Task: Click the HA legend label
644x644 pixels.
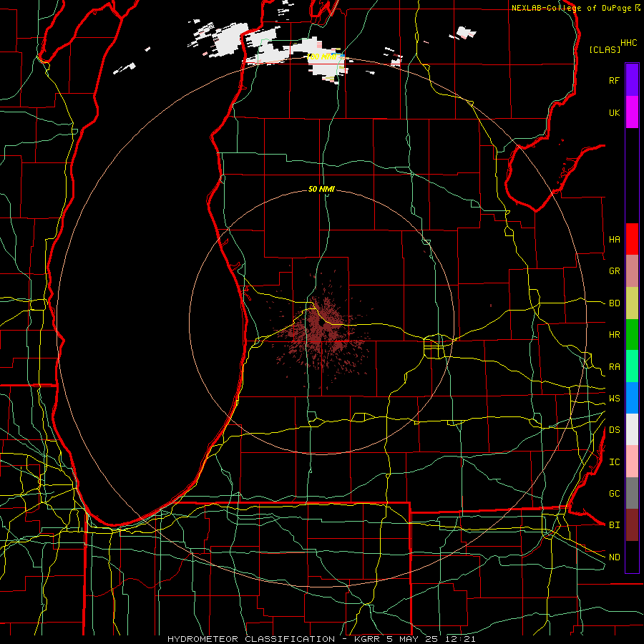Action: (x=614, y=240)
